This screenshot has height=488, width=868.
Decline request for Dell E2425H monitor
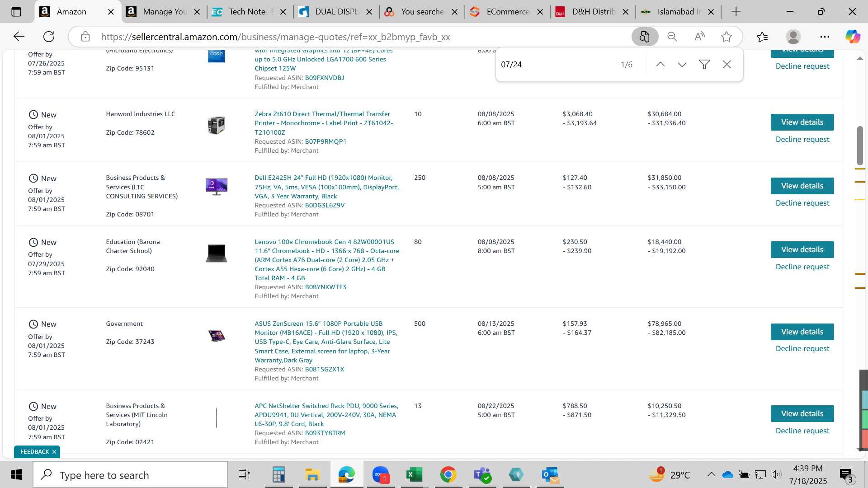click(802, 203)
